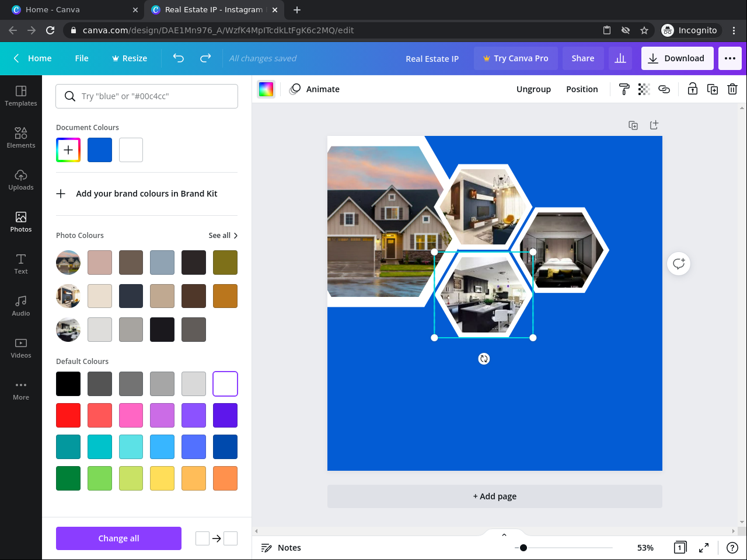Viewport: 747px width, 560px height.
Task: Ungroup the selected elements
Action: coord(533,89)
